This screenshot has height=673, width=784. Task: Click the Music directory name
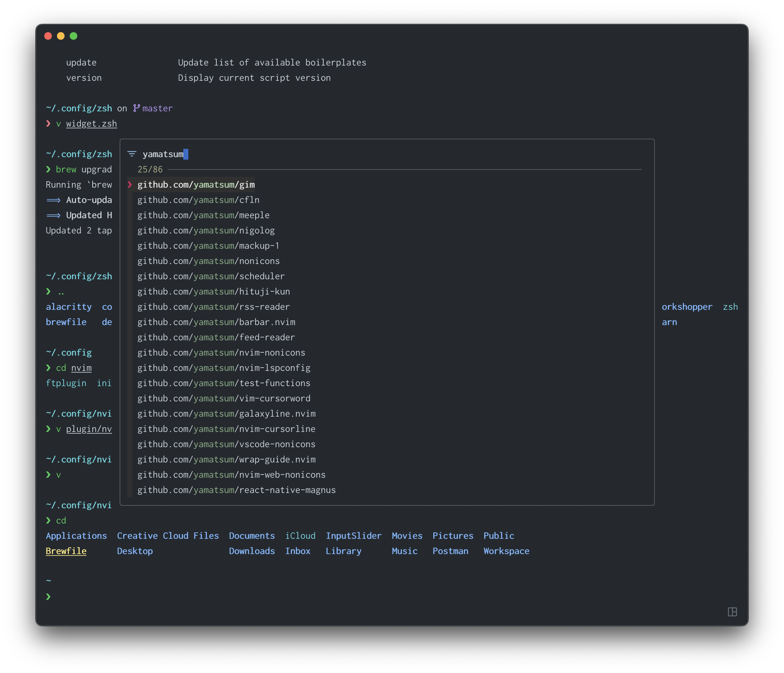(x=404, y=551)
